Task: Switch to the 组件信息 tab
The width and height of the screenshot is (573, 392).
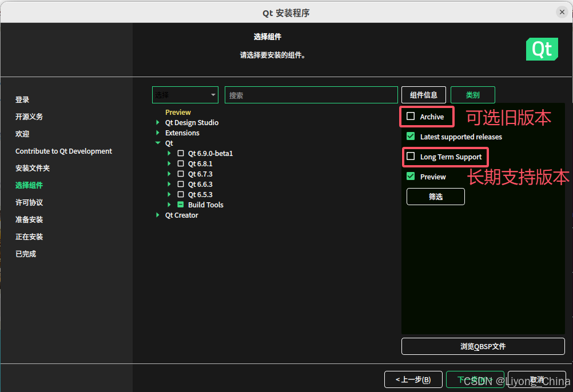Action: pyautogui.click(x=424, y=95)
